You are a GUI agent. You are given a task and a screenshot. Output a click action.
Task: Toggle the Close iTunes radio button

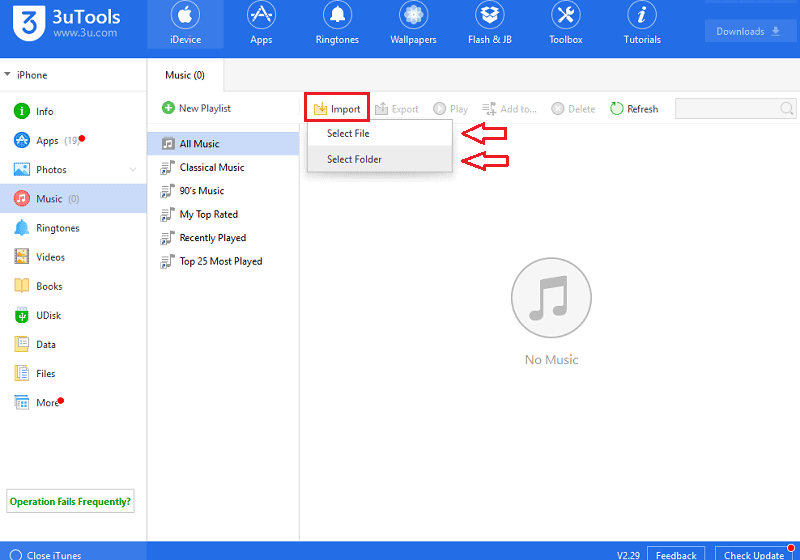15,554
